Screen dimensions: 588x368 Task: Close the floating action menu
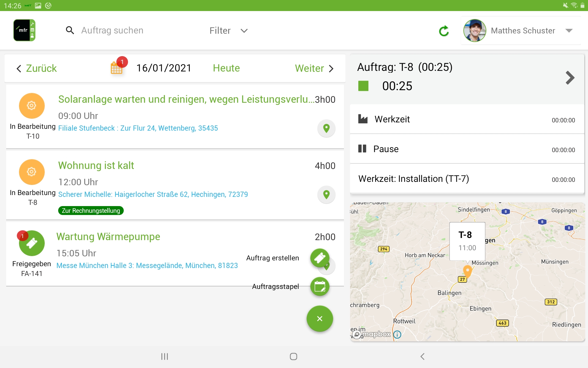coord(320,319)
